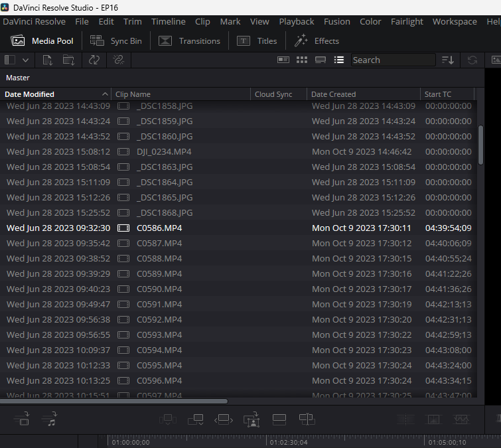The height and width of the screenshot is (448, 501).
Task: Click the clip icon beside _DSC1863.JPG
Action: click(123, 167)
